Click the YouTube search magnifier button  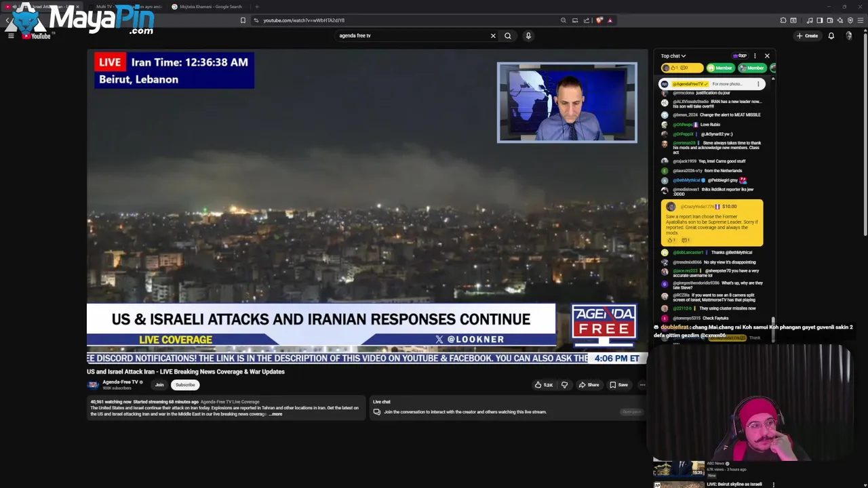(x=508, y=36)
